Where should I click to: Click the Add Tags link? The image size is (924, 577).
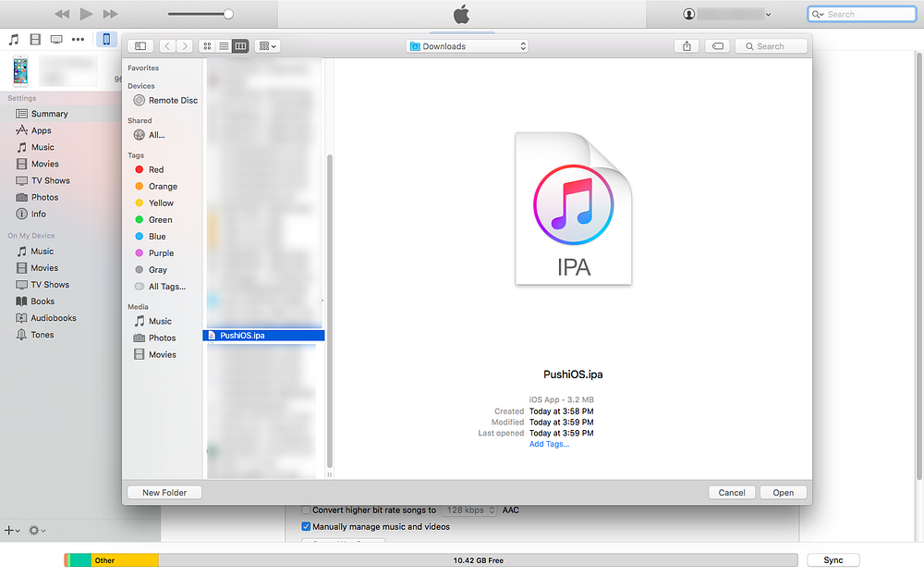tap(549, 444)
